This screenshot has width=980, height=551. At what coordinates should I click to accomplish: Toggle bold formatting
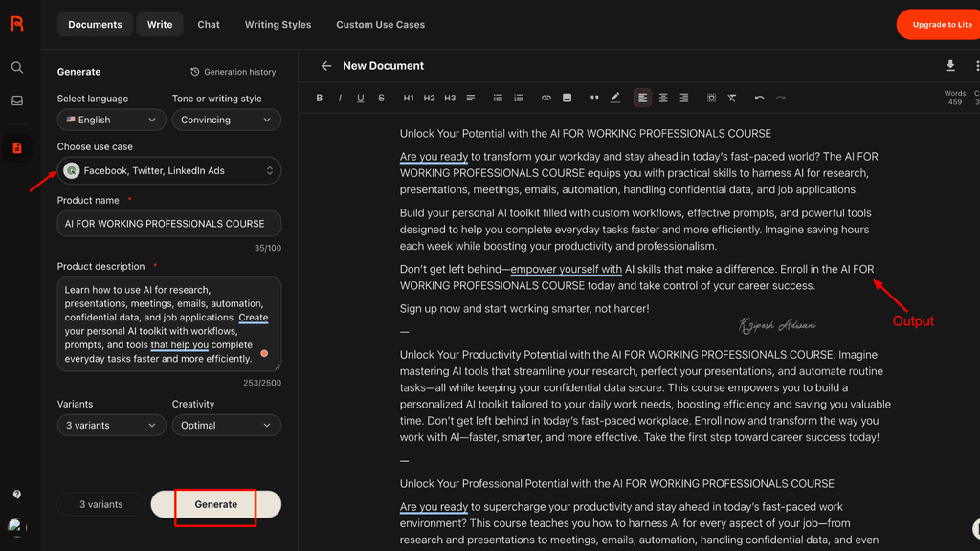coord(320,99)
